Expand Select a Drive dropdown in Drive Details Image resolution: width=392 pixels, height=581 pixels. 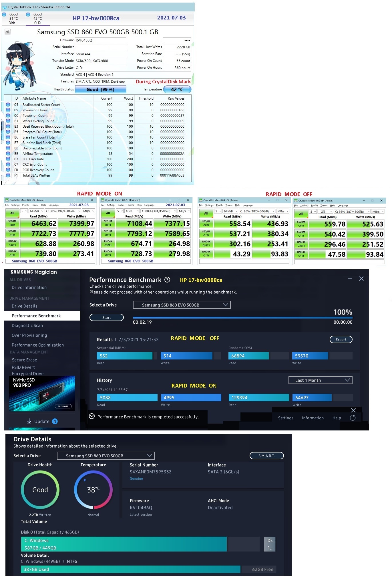click(106, 456)
